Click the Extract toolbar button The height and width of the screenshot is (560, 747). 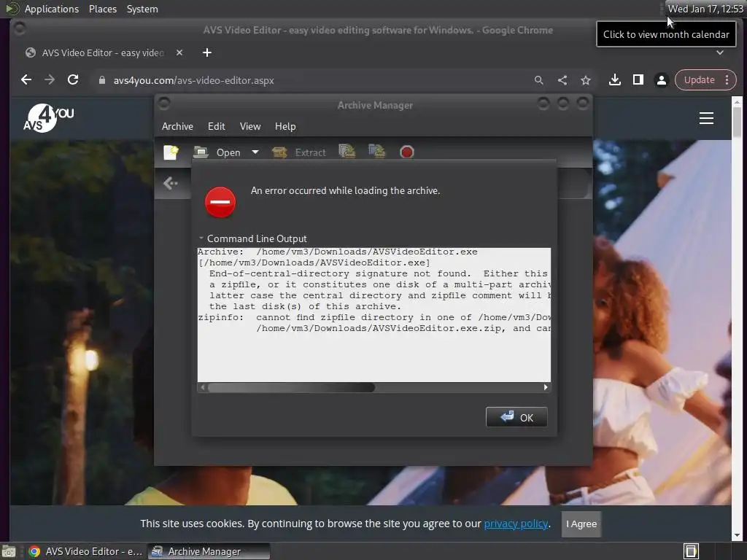[299, 152]
